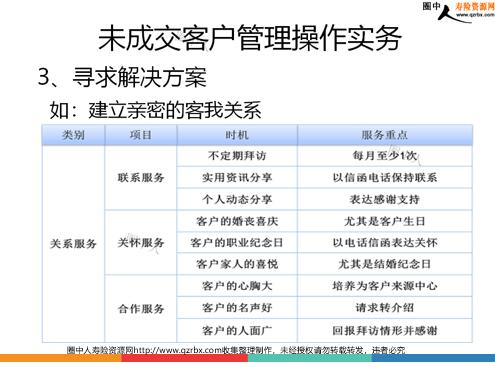Click the 实用资讯分享 cell
This screenshot has height=367, width=495.
tap(237, 177)
